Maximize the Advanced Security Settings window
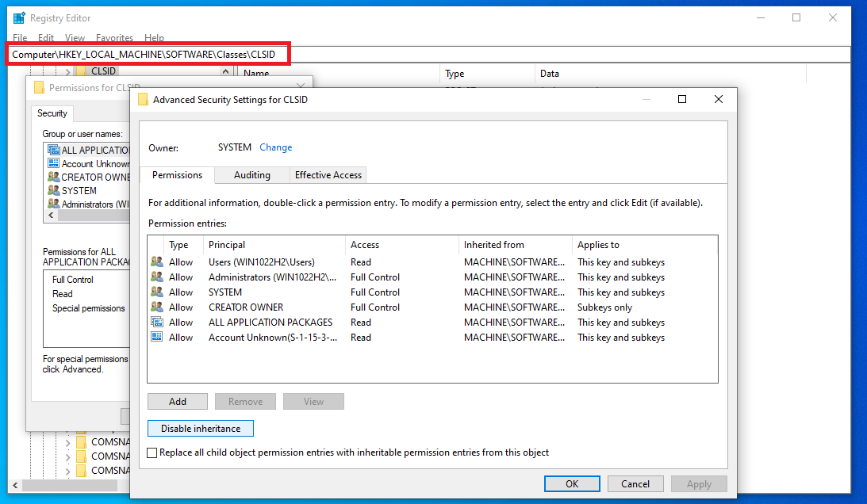 [681, 99]
